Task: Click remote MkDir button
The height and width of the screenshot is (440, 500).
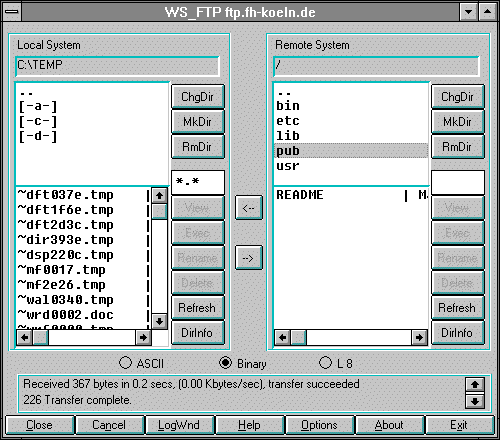Action: click(458, 122)
